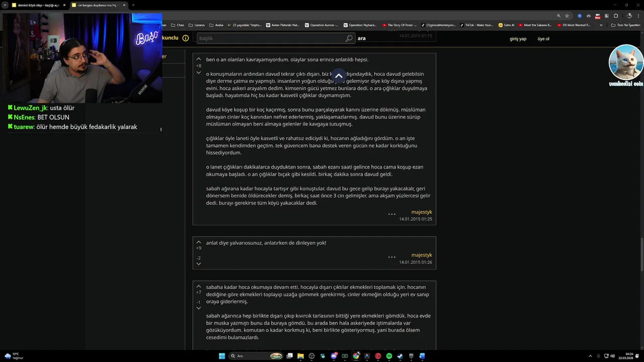Expand the hidden bookmarks overflow chevron
Viewport: 644px width, 362px height.
(601, 25)
